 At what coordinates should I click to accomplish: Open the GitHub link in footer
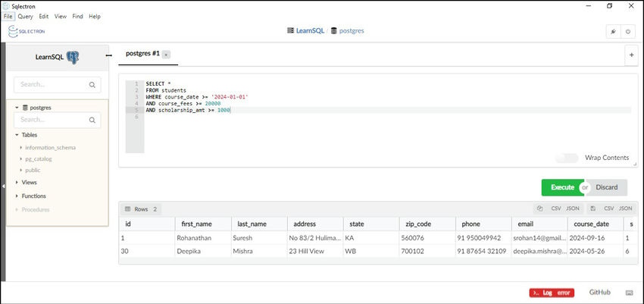click(x=599, y=292)
